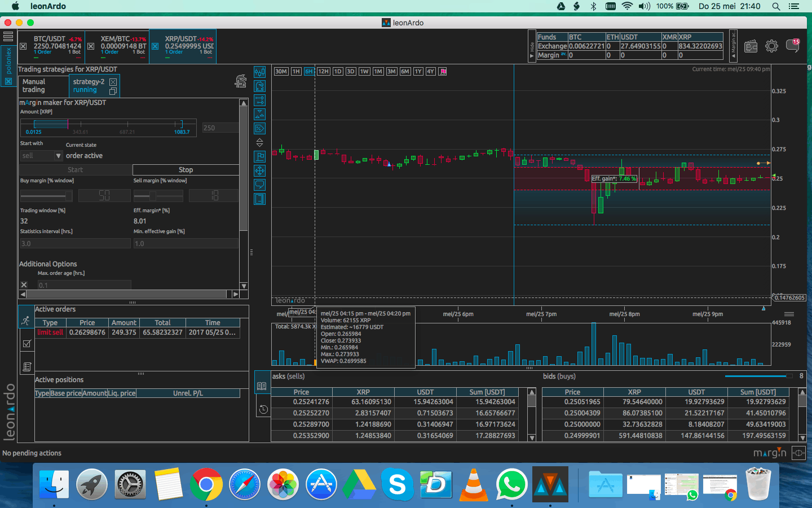Expand the Margin account side panel

pos(733,45)
